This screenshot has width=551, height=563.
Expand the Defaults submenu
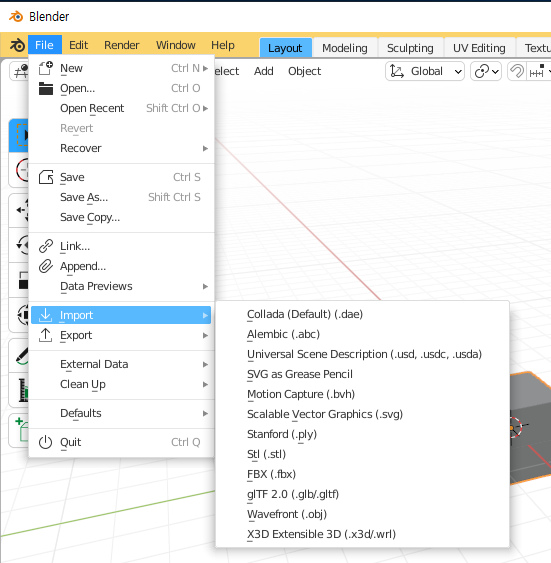pos(205,413)
